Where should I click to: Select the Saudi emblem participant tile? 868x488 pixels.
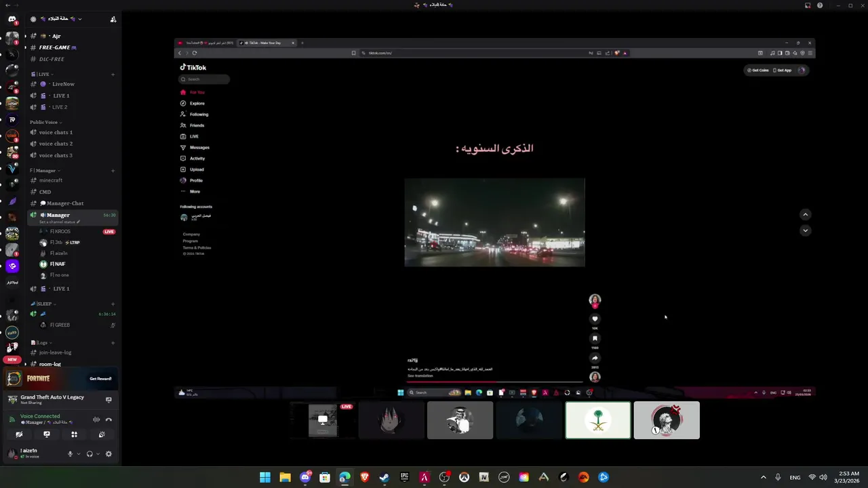coord(597,420)
